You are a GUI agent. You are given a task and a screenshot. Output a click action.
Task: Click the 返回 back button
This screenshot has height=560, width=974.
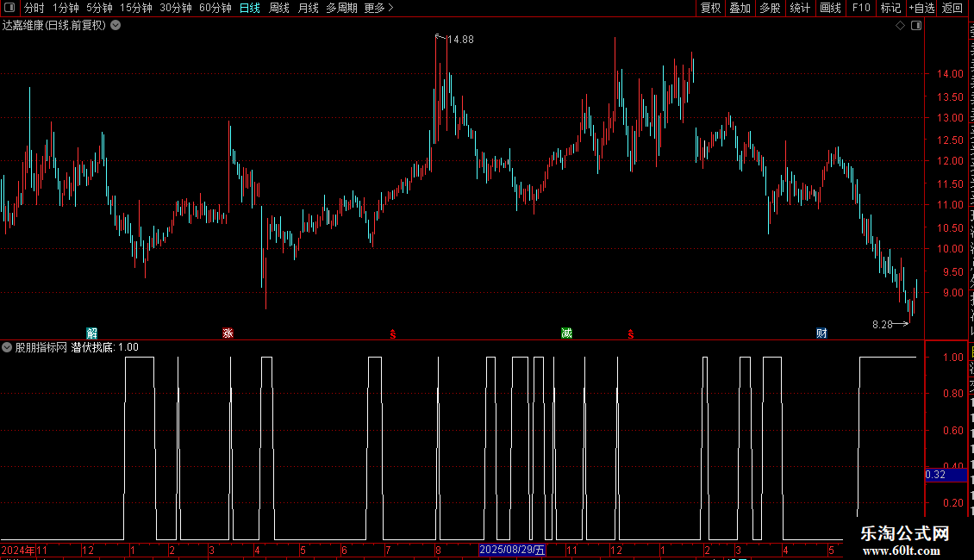point(952,8)
